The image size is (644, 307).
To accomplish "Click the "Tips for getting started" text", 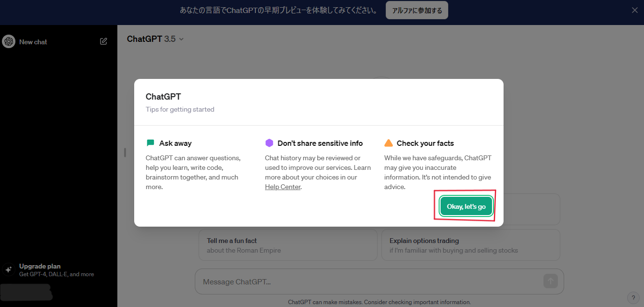I will 180,109.
